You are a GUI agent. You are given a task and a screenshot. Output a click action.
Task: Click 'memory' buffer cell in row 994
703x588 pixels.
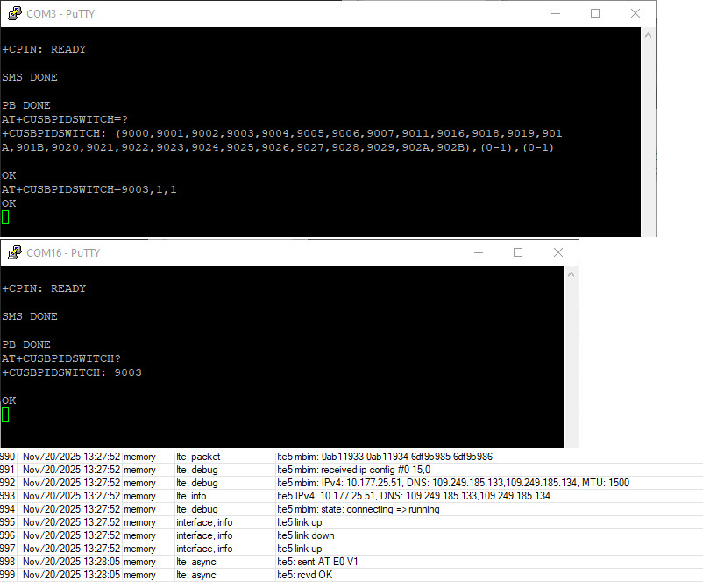coord(140,509)
